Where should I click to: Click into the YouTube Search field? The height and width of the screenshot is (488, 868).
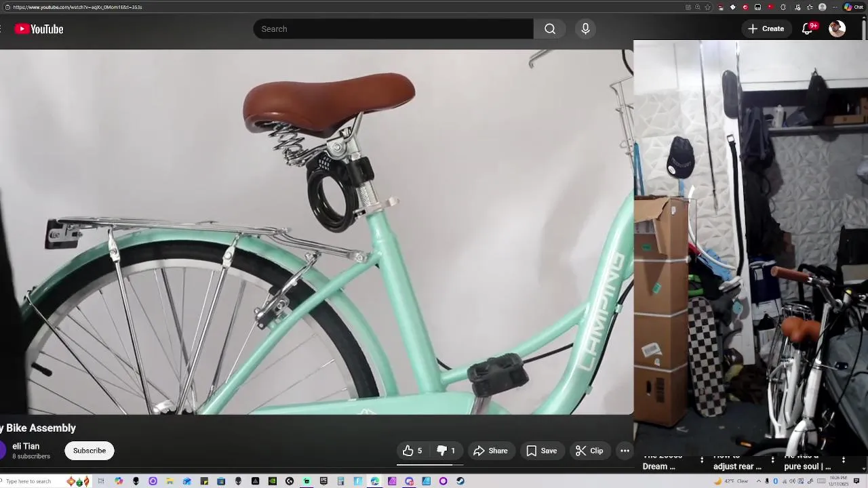393,29
